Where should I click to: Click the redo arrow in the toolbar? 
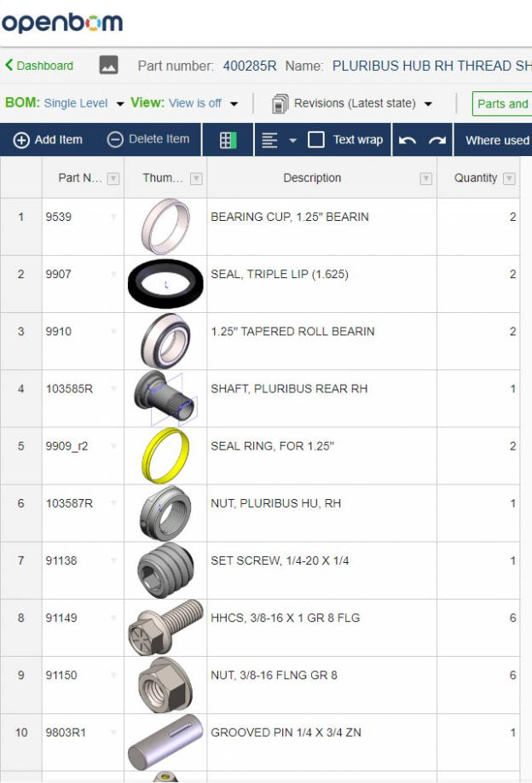pyautogui.click(x=437, y=141)
